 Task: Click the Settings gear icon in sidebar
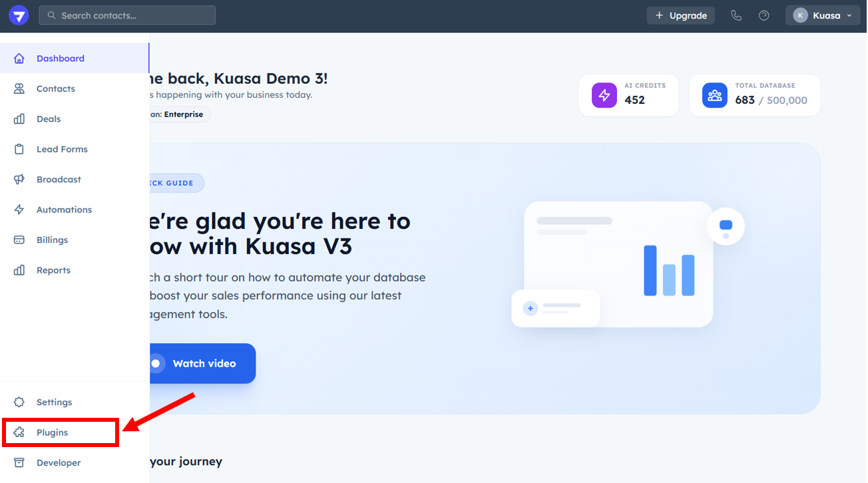19,402
